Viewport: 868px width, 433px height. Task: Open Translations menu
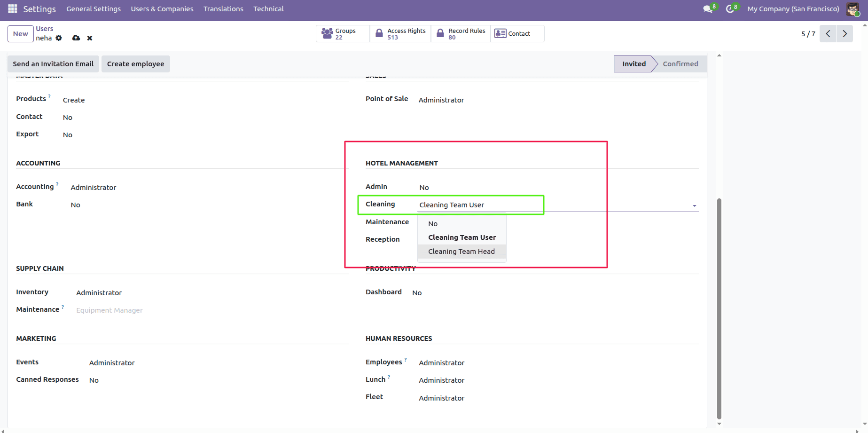[x=223, y=9]
